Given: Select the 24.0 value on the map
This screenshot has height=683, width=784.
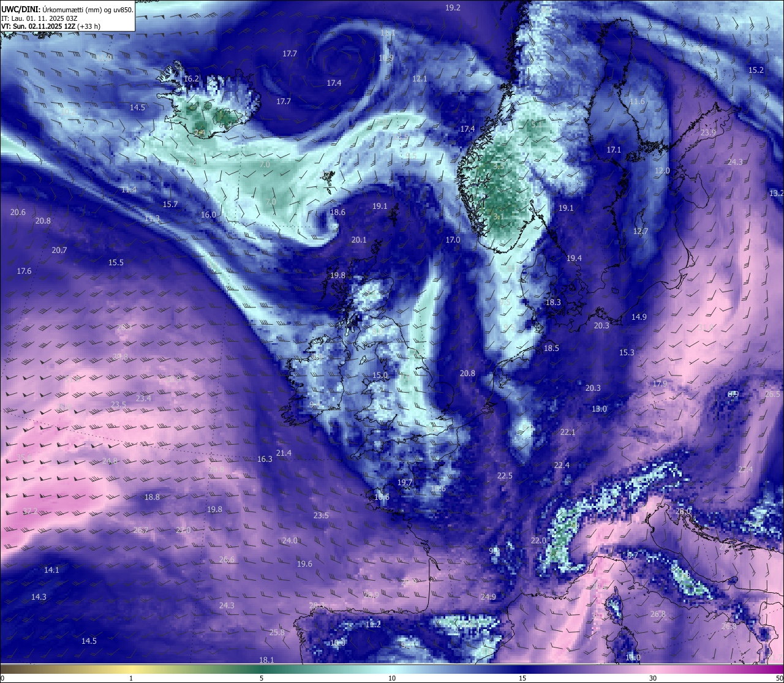Looking at the screenshot, I should click(290, 540).
